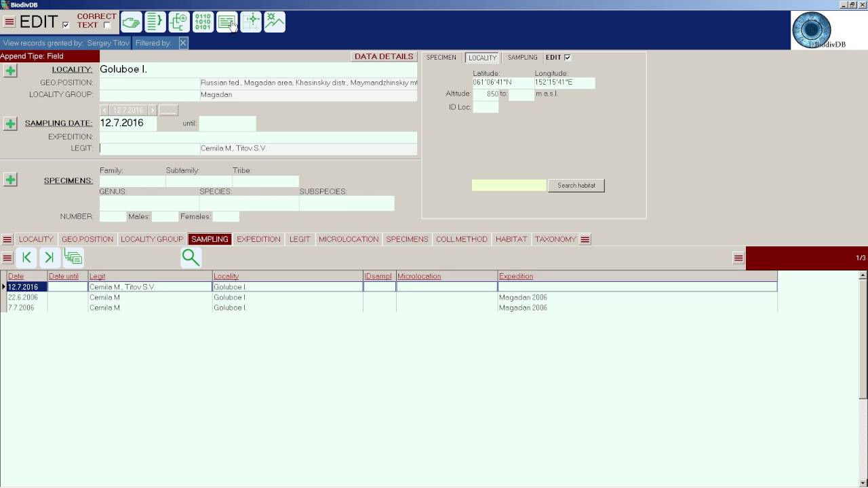Open the COLL.METHOD tab
This screenshot has height=488, width=868.
[462, 239]
